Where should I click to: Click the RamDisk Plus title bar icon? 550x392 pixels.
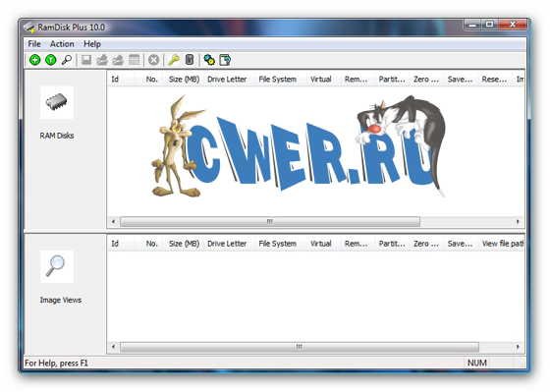[28, 28]
